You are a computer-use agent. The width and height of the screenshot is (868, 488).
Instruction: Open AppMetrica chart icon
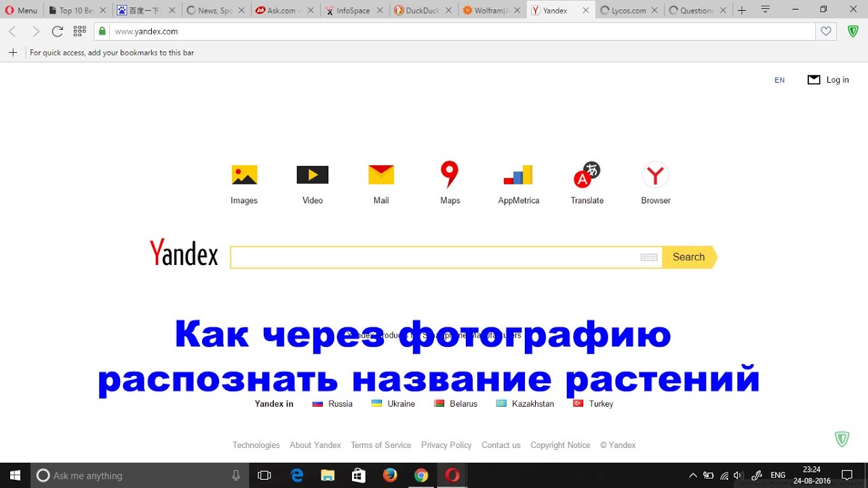coord(518,175)
